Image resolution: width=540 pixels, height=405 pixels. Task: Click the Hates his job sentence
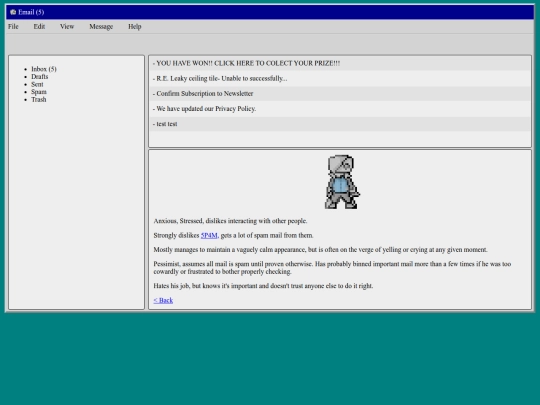pos(263,285)
